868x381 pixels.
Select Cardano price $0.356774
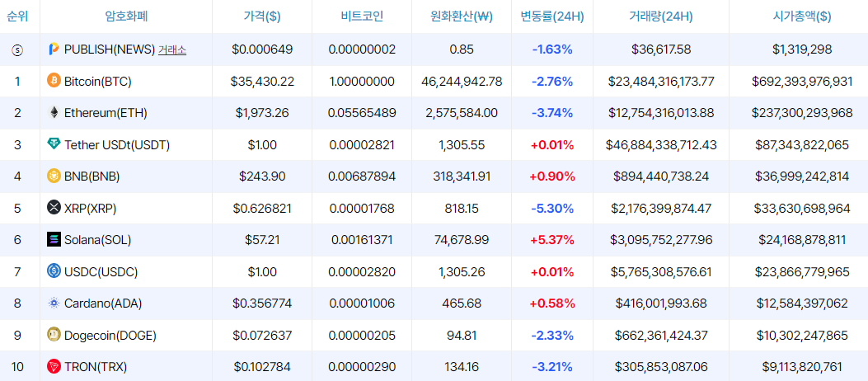click(x=262, y=303)
